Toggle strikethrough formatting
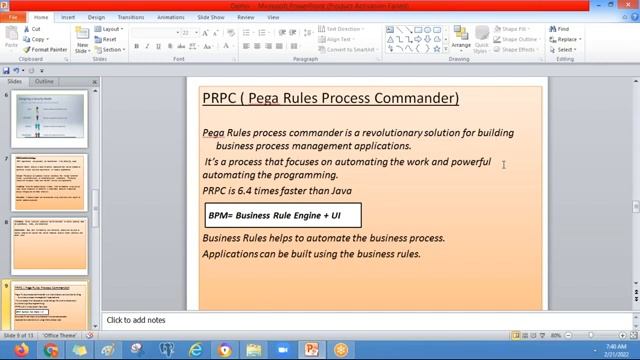Image resolution: width=640 pixels, height=360 pixels. (181, 46)
